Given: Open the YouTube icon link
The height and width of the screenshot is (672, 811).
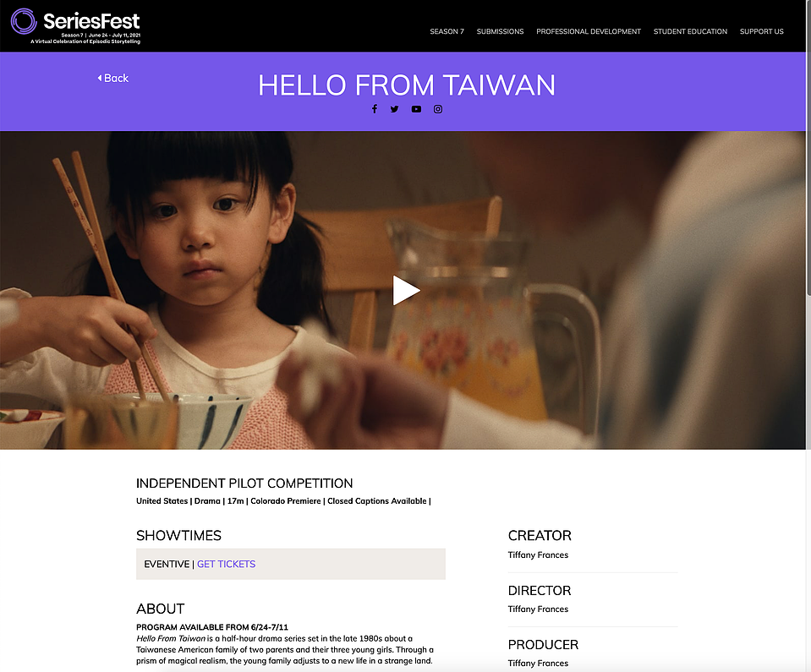Looking at the screenshot, I should click(416, 109).
